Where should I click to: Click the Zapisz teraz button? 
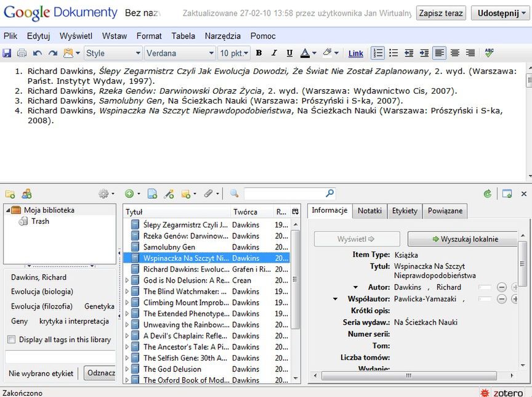pos(441,13)
